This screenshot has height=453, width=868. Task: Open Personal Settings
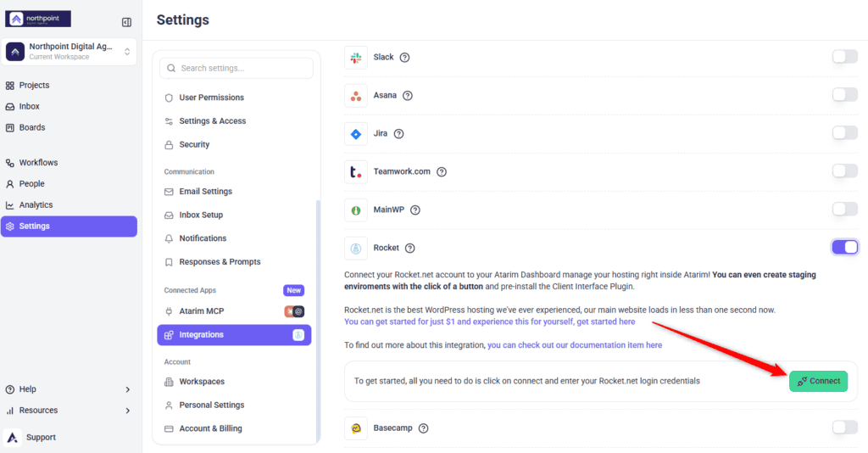(x=211, y=405)
